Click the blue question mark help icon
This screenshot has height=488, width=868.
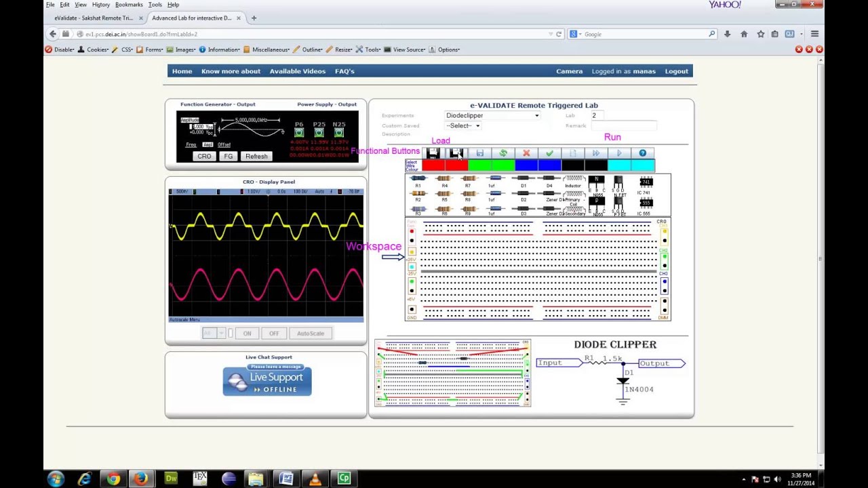pyautogui.click(x=643, y=153)
